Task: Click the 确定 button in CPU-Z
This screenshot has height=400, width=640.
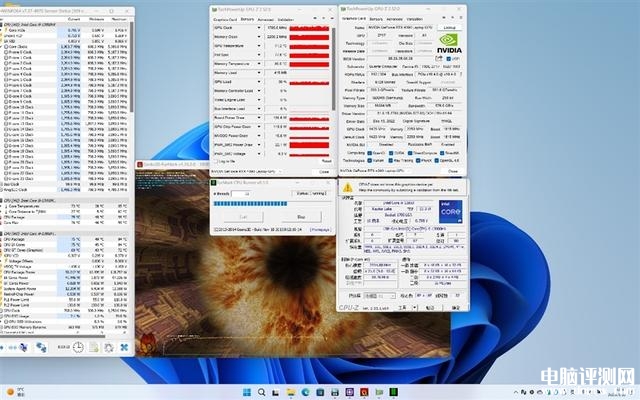Action: (x=456, y=307)
